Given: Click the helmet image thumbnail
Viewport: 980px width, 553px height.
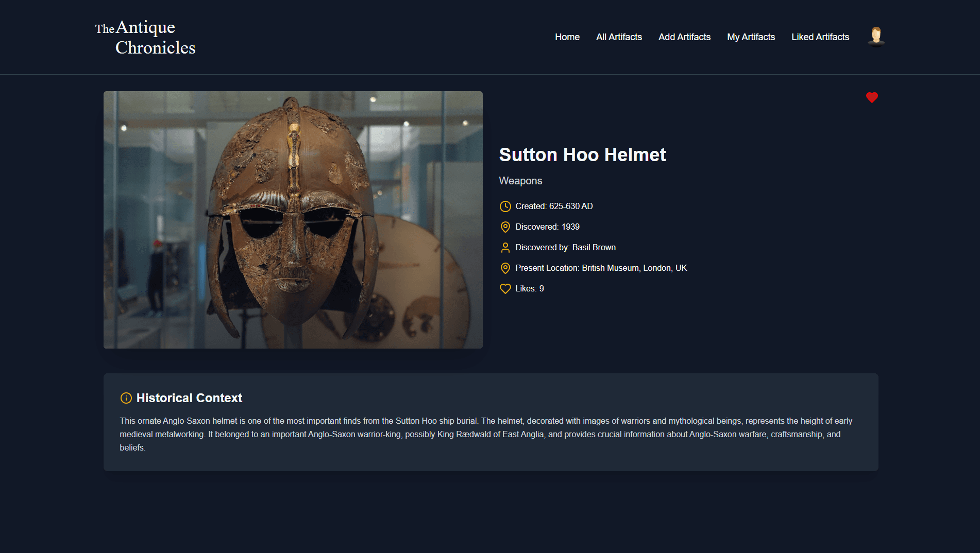Looking at the screenshot, I should click(x=293, y=219).
